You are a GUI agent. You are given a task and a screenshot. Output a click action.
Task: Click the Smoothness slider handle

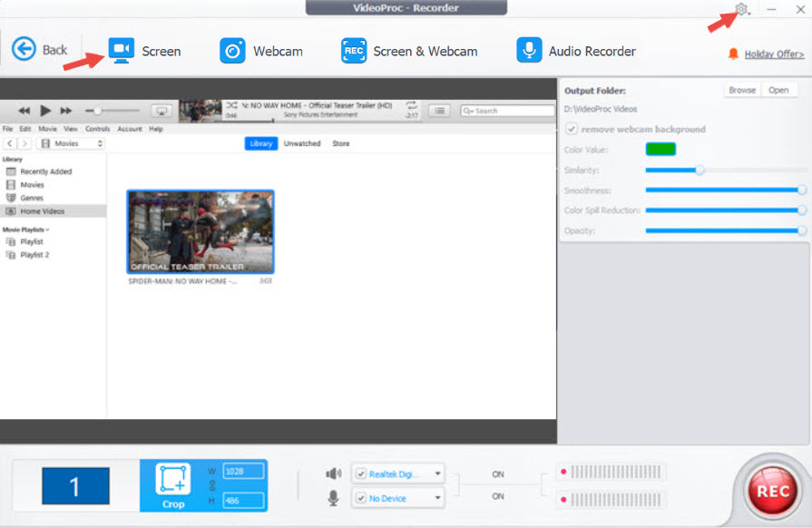tap(802, 190)
